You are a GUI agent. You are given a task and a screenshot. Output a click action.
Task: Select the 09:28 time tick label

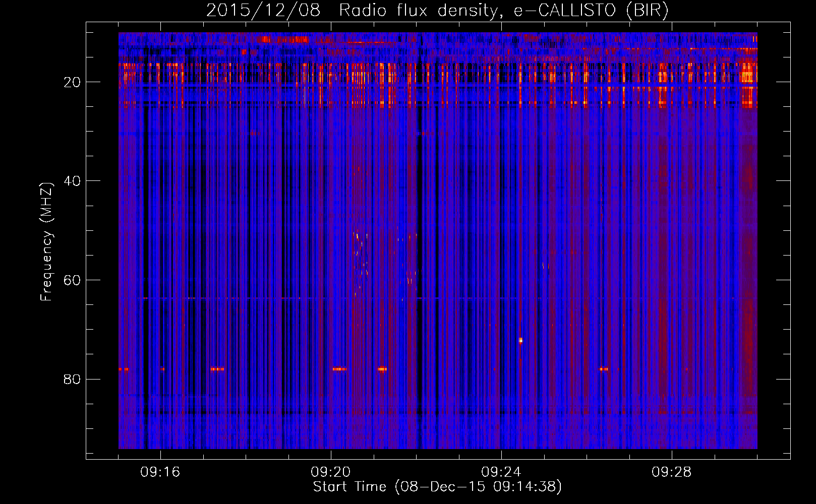[x=672, y=472]
